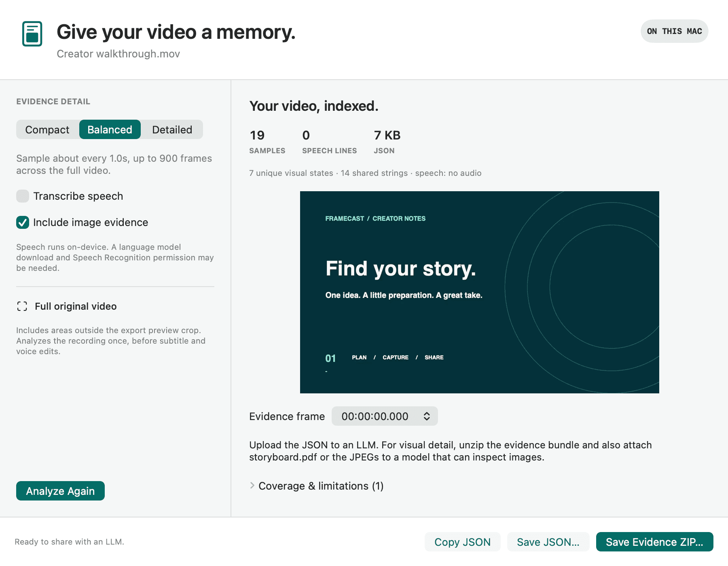Click the 'Sample about every 1.0s' description

114,164
